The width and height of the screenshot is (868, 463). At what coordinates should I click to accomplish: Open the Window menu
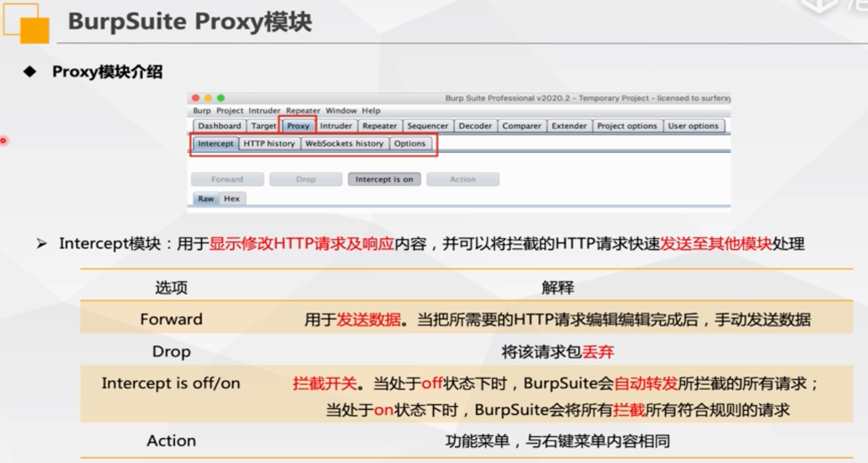(341, 111)
